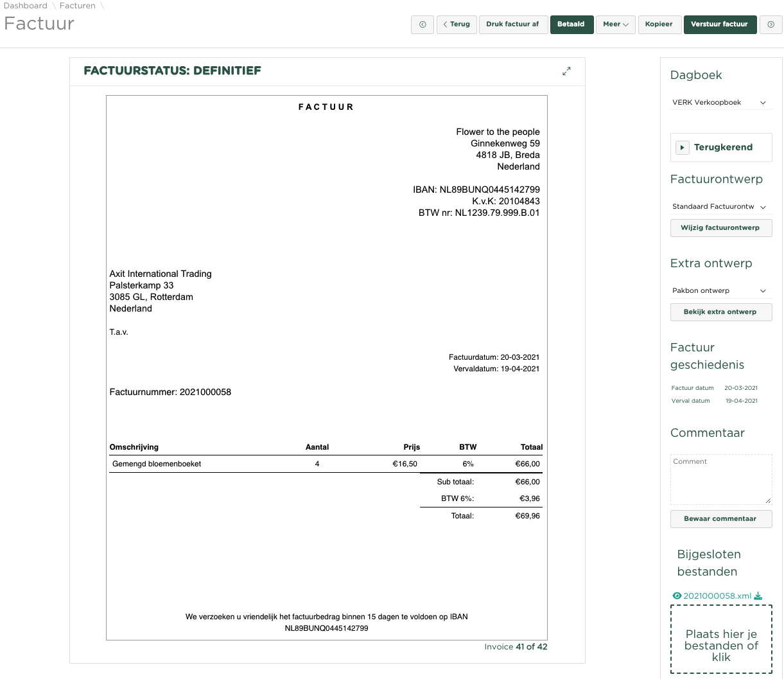Preview attached 2021000058.xml with eye icon
The width and height of the screenshot is (784, 679).
click(677, 596)
